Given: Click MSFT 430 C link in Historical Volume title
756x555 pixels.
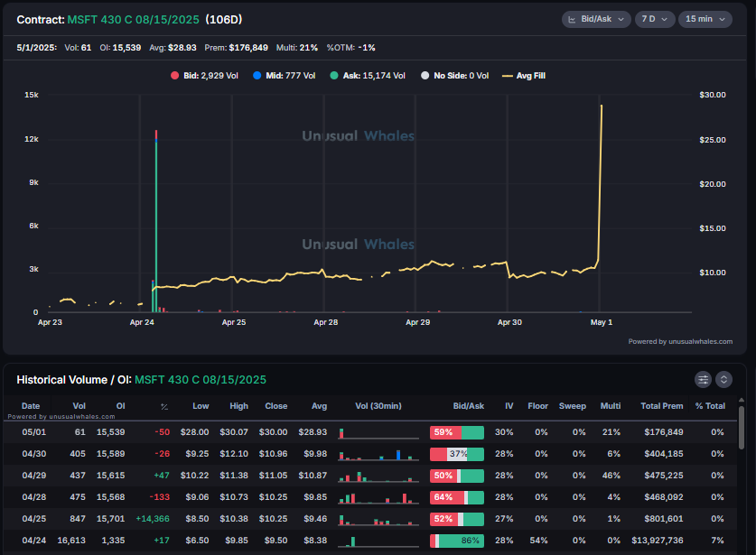Looking at the screenshot, I should pos(201,380).
